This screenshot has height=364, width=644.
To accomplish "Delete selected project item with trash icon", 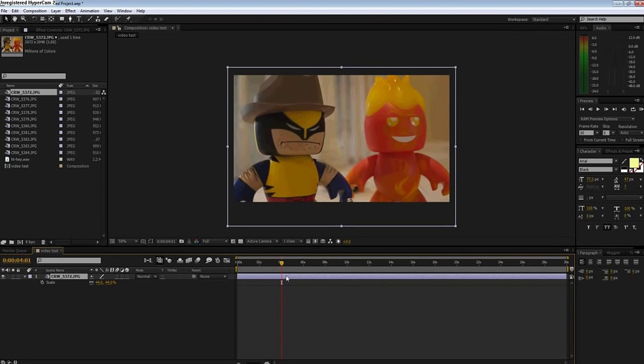I will click(43, 242).
